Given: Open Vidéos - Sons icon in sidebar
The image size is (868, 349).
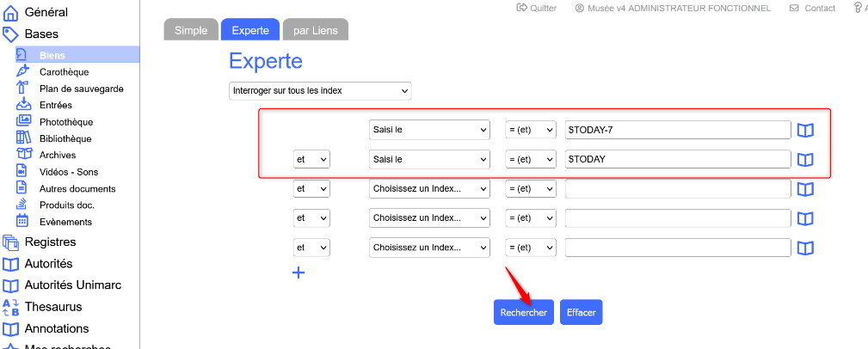Looking at the screenshot, I should click(x=23, y=172).
